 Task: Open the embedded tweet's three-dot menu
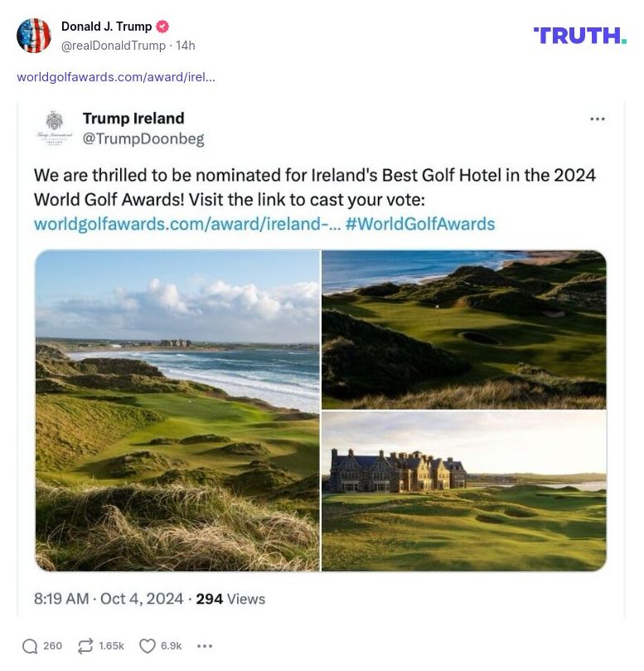click(598, 119)
